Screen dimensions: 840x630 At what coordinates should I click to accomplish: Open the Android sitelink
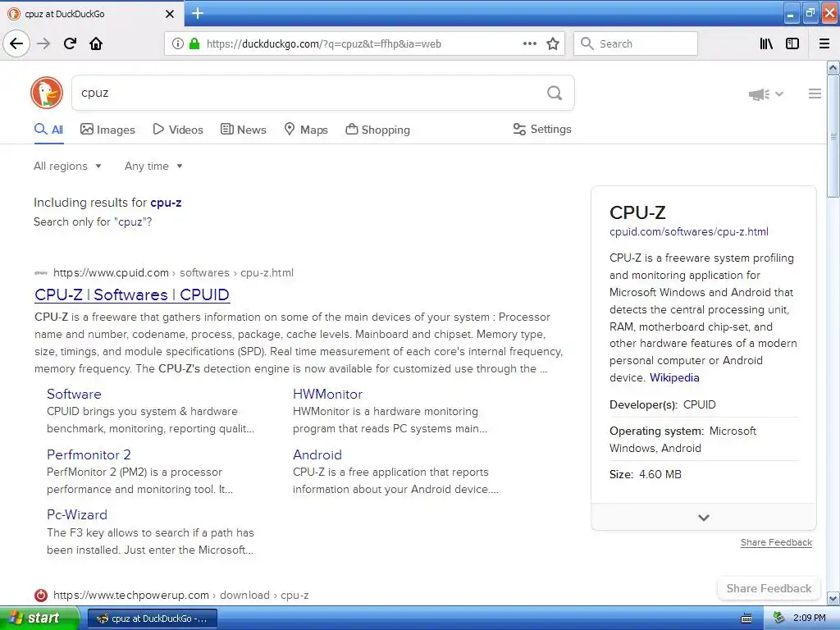click(317, 454)
